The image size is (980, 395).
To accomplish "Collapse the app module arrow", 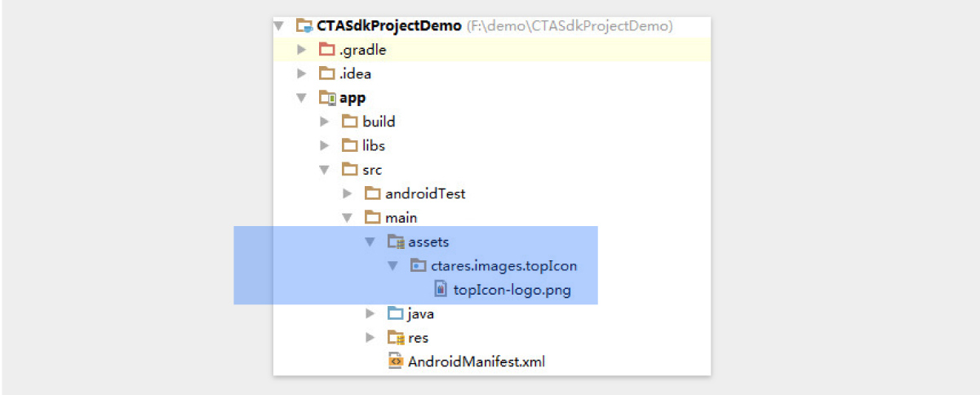I will click(302, 98).
